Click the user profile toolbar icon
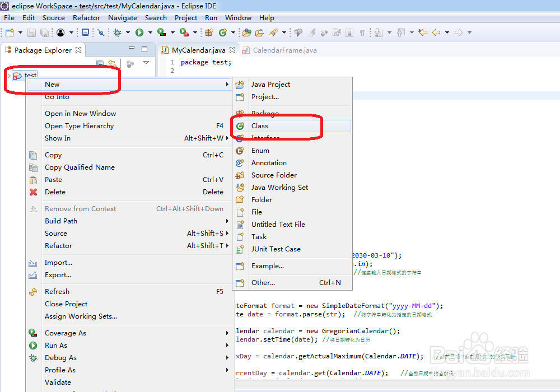 60,32
